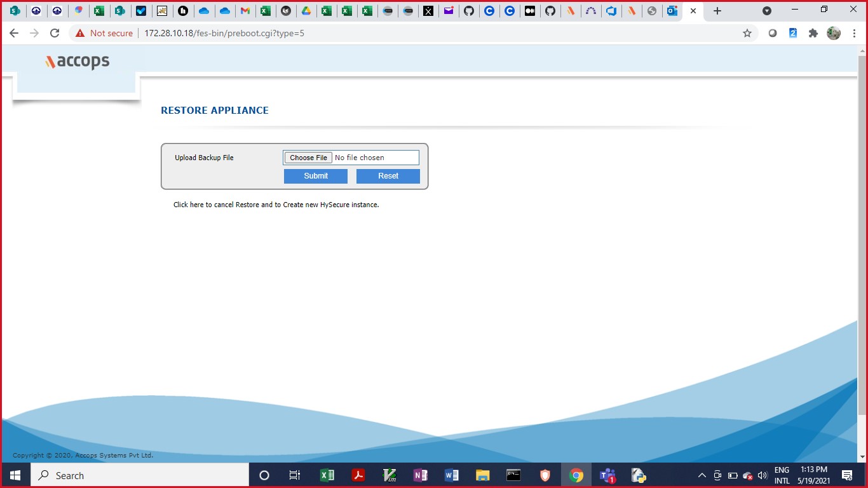The height and width of the screenshot is (488, 868).
Task: Expand the system tray hidden icons
Action: [702, 475]
